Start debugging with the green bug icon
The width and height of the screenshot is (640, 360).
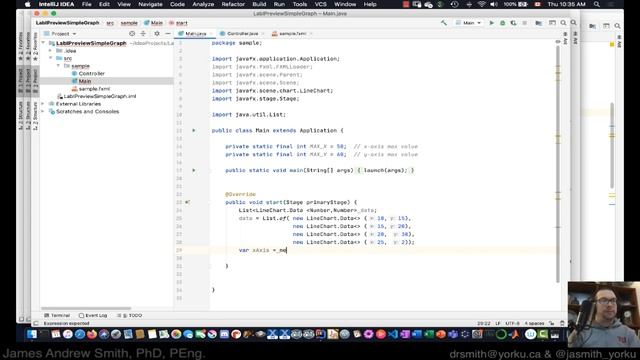pyautogui.click(x=502, y=23)
